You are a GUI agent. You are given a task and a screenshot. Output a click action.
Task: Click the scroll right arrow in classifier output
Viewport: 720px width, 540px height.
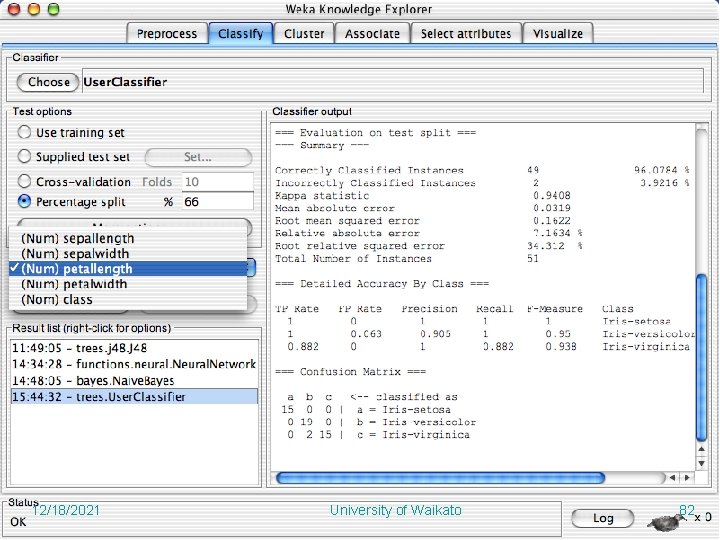(x=687, y=478)
